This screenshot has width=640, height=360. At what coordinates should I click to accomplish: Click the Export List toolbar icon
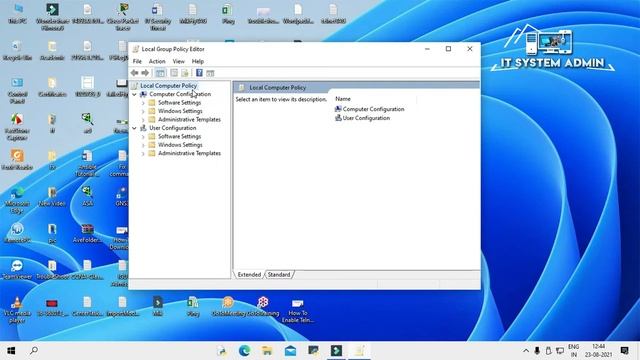click(x=185, y=73)
